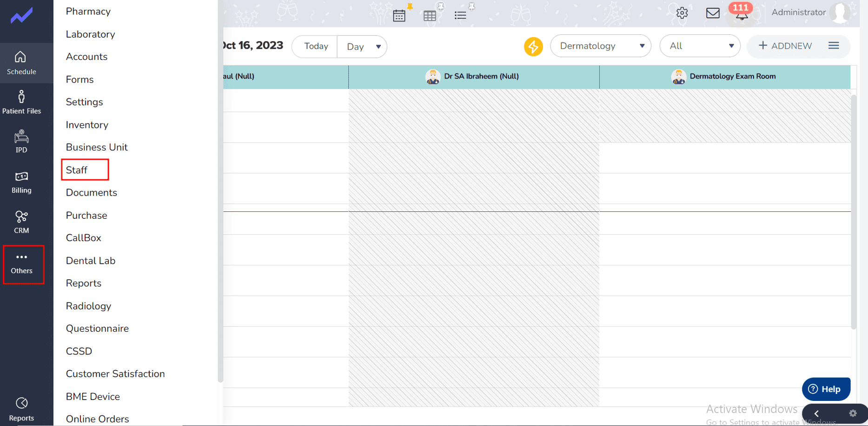The width and height of the screenshot is (868, 426).
Task: Select Pharmacy from the menu
Action: tap(88, 12)
